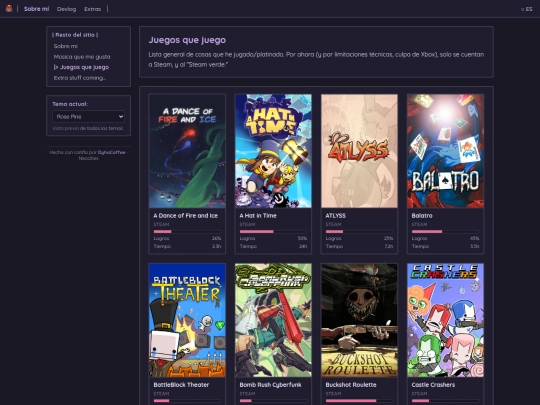Click the A Hat in Time title text
The image size is (540, 405).
(x=258, y=216)
